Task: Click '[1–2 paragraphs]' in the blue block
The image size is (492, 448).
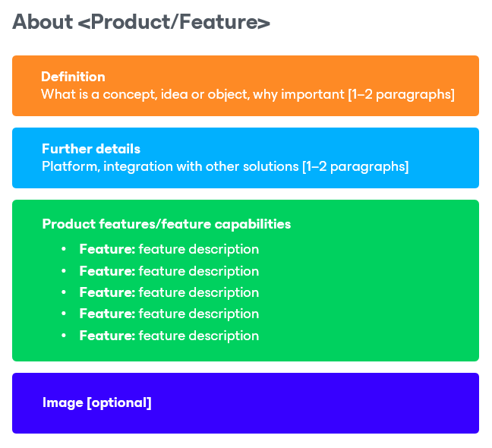Action: click(x=355, y=166)
